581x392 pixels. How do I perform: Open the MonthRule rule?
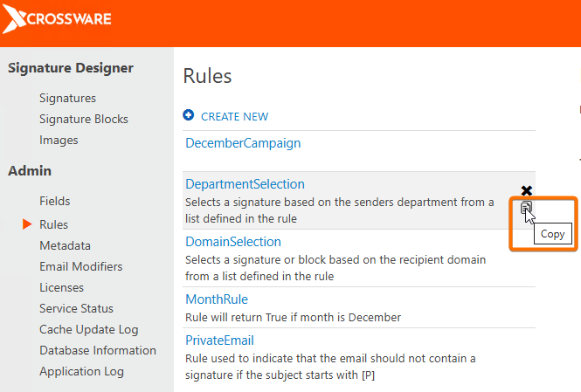pyautogui.click(x=217, y=299)
